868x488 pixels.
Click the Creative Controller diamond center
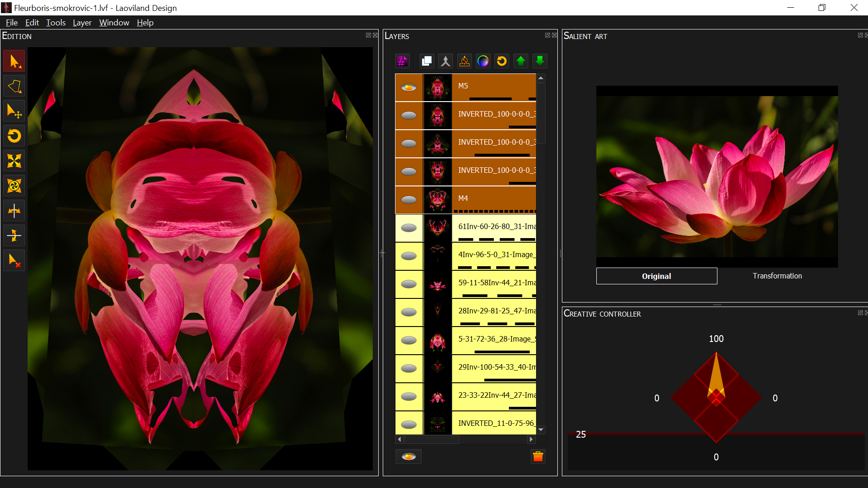[x=716, y=398]
